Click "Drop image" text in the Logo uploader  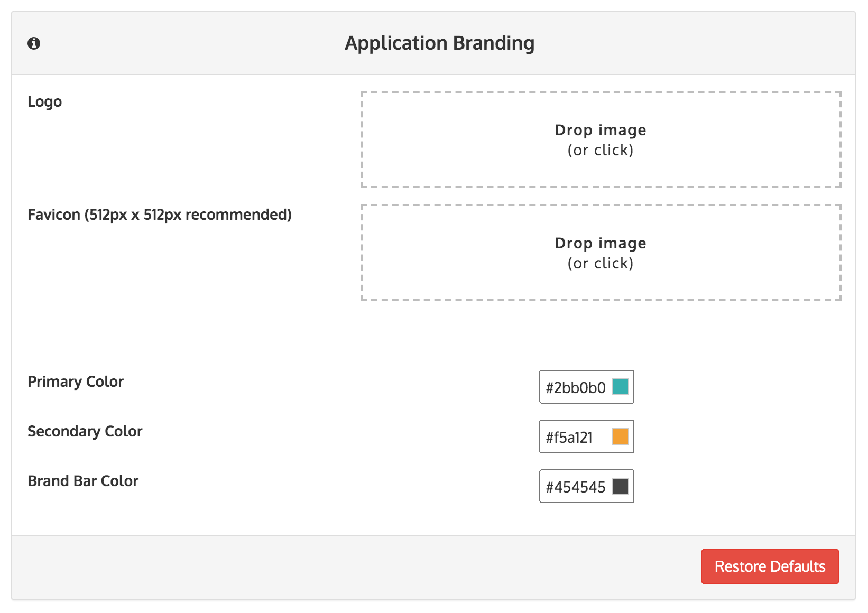click(x=601, y=130)
